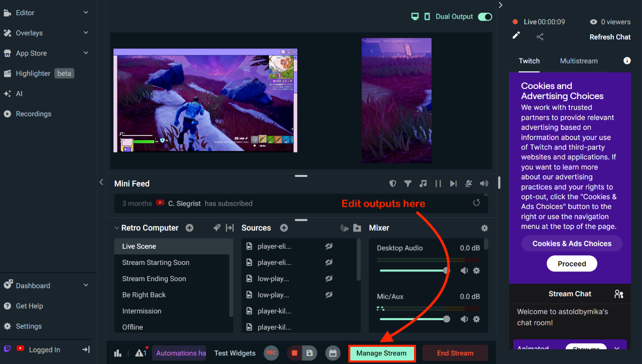Collapse the left sidebar with arrow

(x=102, y=182)
